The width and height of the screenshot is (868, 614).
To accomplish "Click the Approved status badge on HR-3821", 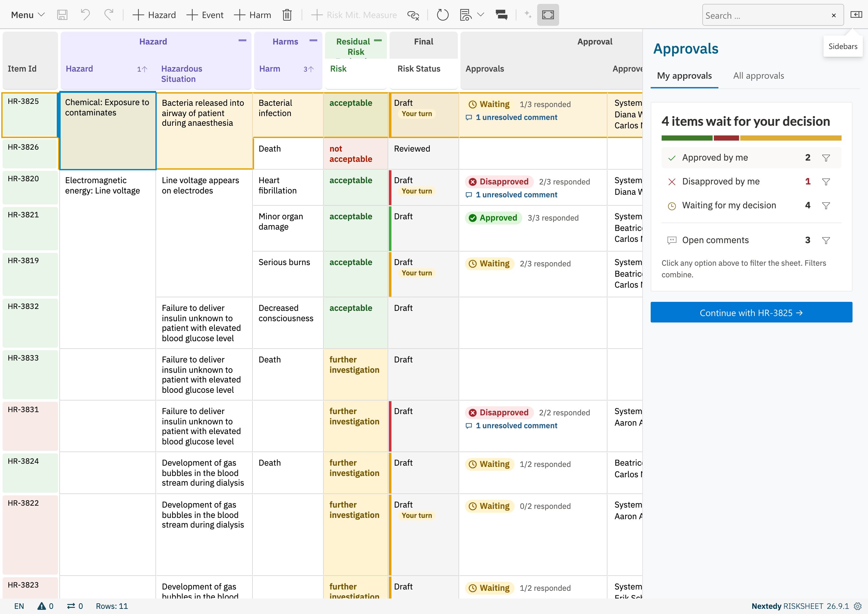I will [x=493, y=218].
